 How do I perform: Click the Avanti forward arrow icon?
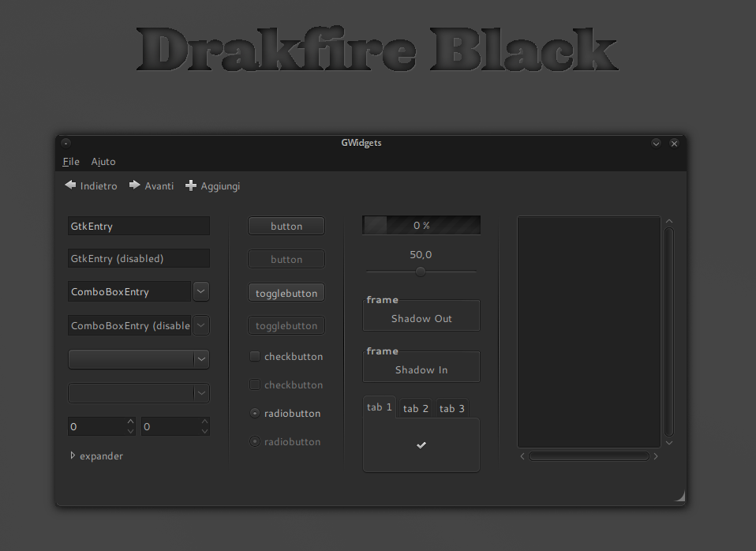point(134,186)
